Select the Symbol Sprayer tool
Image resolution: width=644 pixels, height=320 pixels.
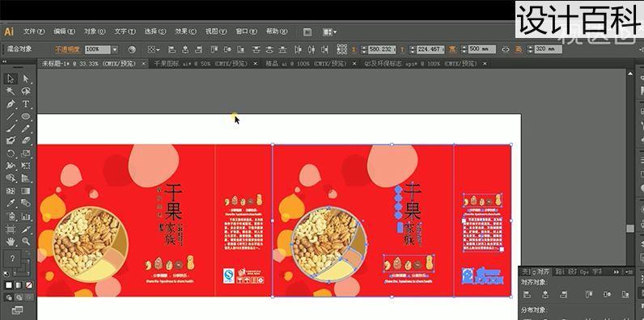click(x=11, y=217)
